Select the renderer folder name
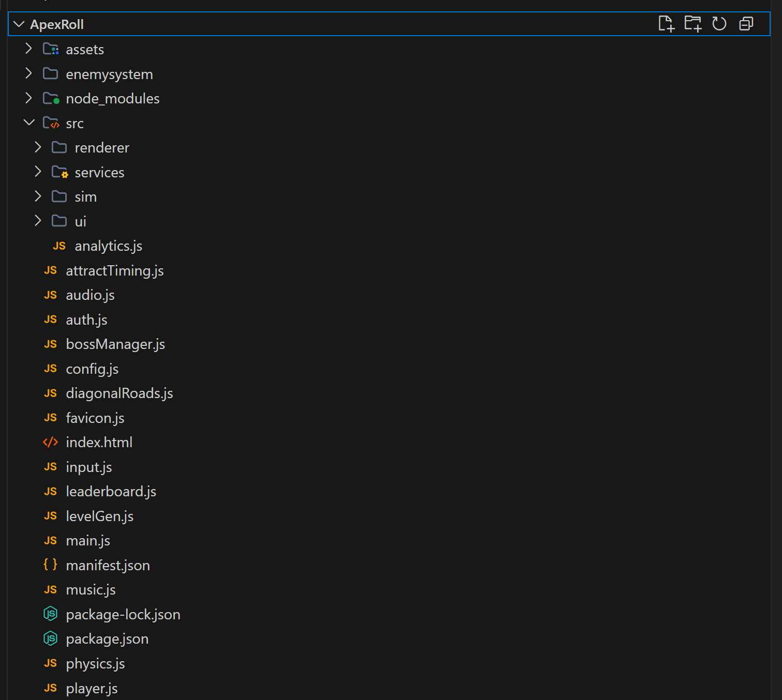 102,148
